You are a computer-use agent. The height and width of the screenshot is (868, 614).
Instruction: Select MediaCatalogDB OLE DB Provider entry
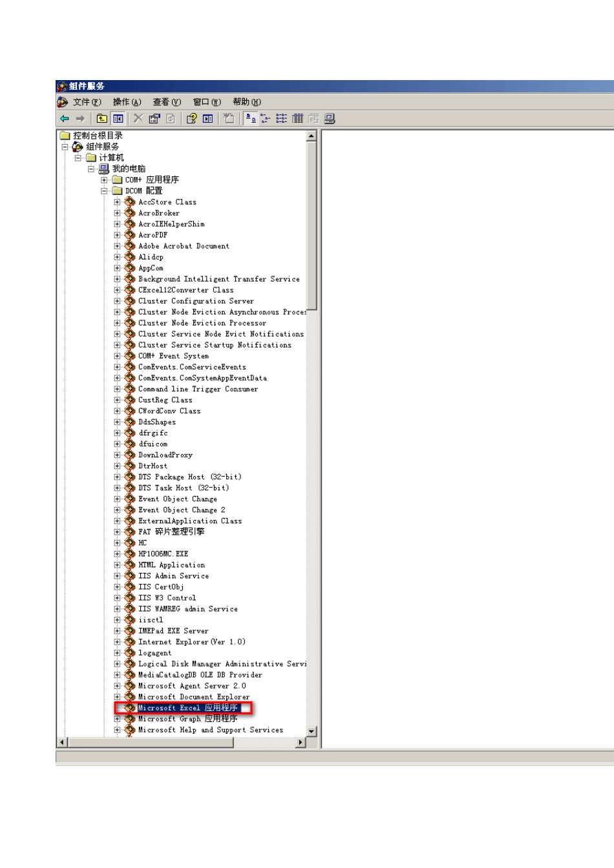coord(200,675)
